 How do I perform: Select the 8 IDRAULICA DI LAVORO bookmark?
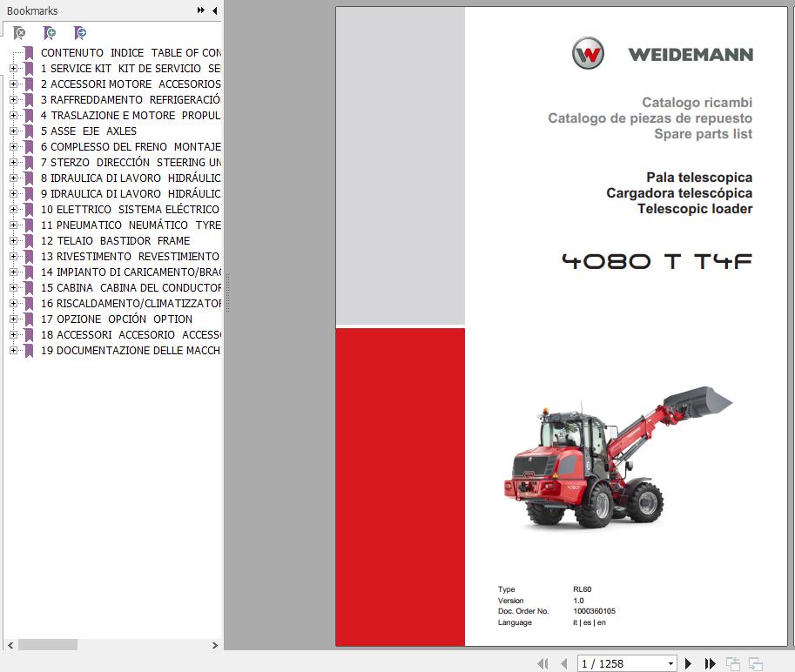coord(131,178)
